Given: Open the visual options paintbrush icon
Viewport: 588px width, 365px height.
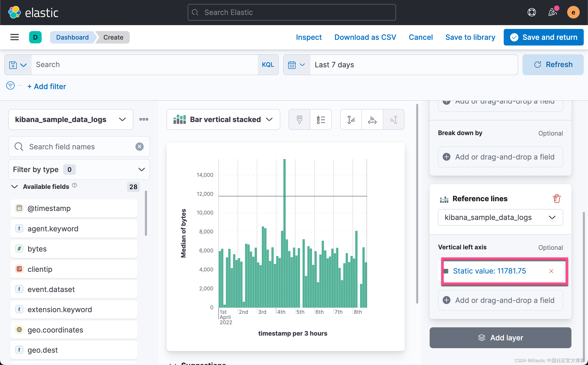Looking at the screenshot, I should pos(299,119).
